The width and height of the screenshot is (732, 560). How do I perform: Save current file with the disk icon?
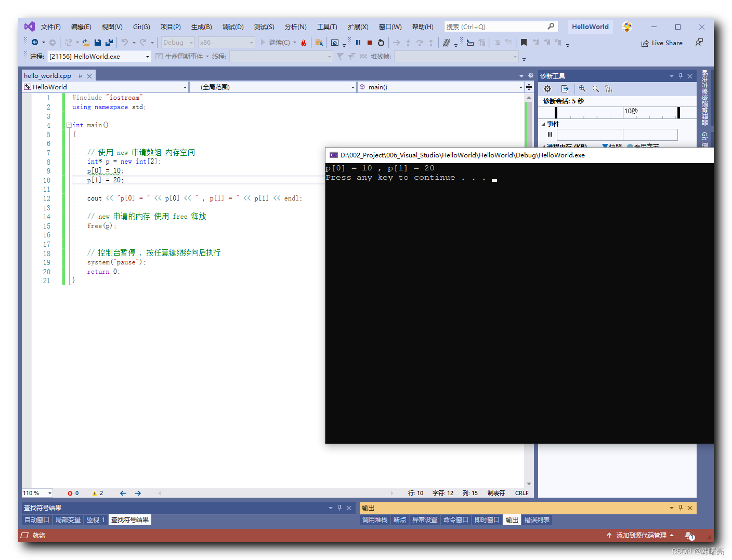click(98, 43)
